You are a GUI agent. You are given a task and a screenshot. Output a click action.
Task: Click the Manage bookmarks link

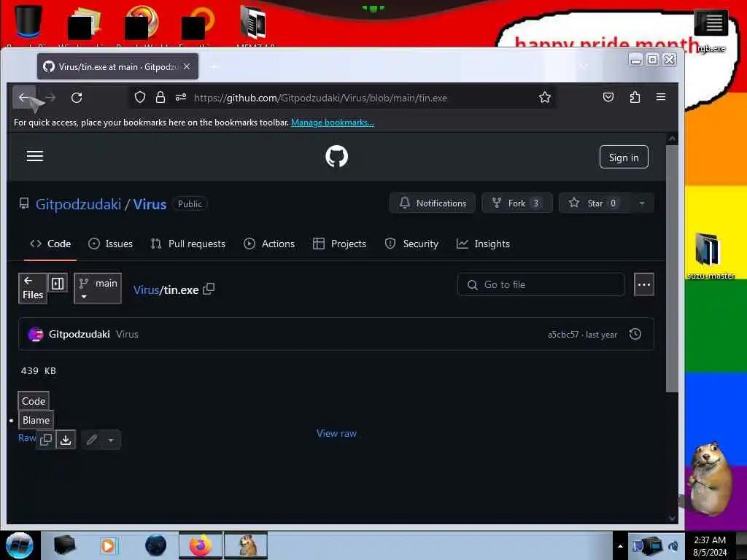(x=333, y=122)
